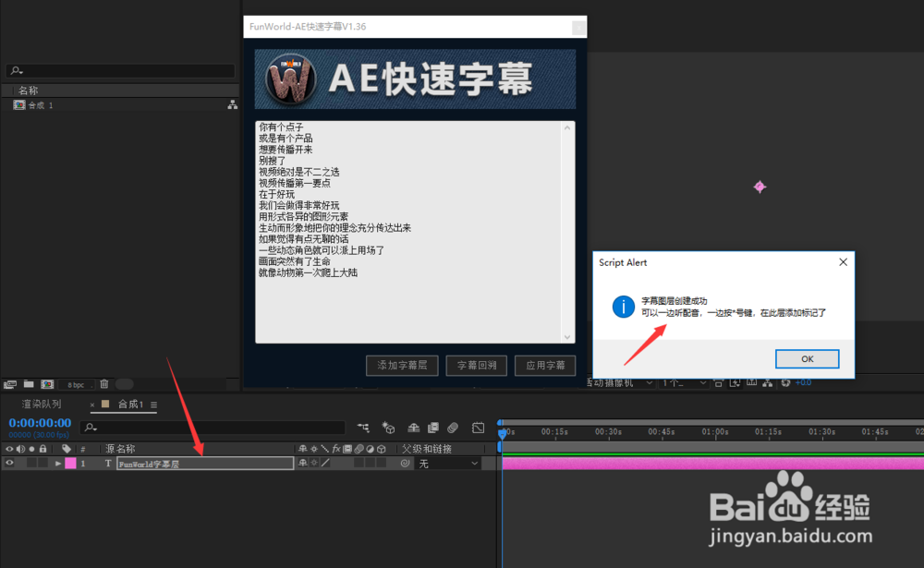Image resolution: width=924 pixels, height=568 pixels.
Task: Click the solo column header icon
Action: click(x=31, y=449)
